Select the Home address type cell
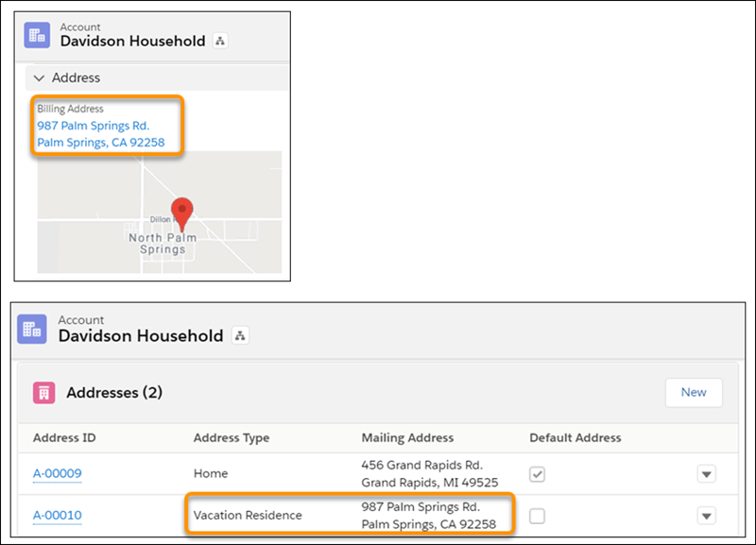 (211, 473)
